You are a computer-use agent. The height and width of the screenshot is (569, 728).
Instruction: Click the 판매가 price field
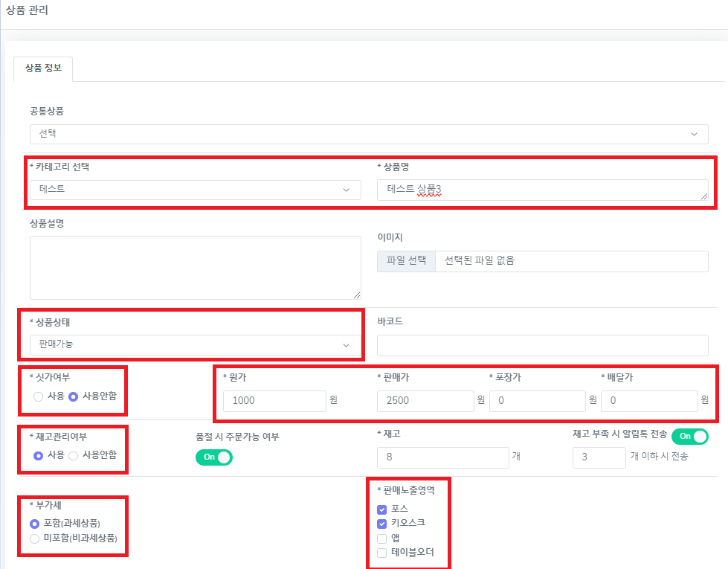[x=425, y=401]
